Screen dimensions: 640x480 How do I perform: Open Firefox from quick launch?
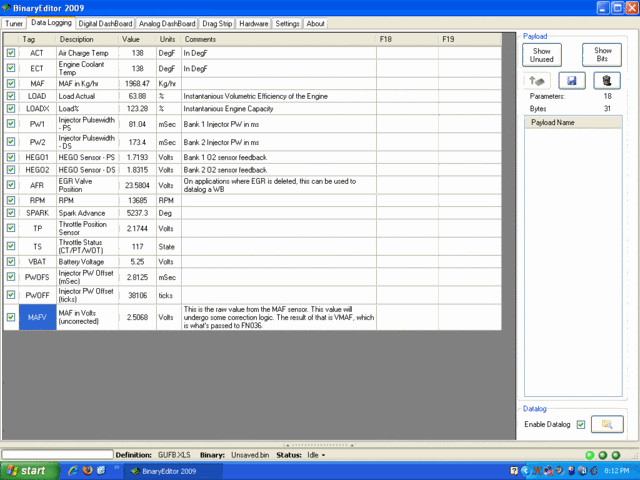coord(87,471)
